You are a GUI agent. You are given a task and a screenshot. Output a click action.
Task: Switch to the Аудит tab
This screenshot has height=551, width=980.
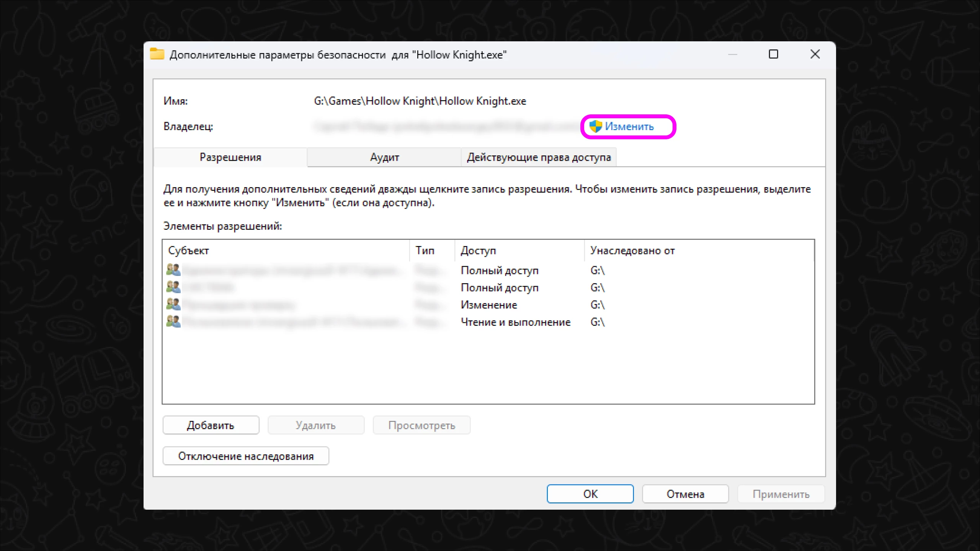coord(384,157)
